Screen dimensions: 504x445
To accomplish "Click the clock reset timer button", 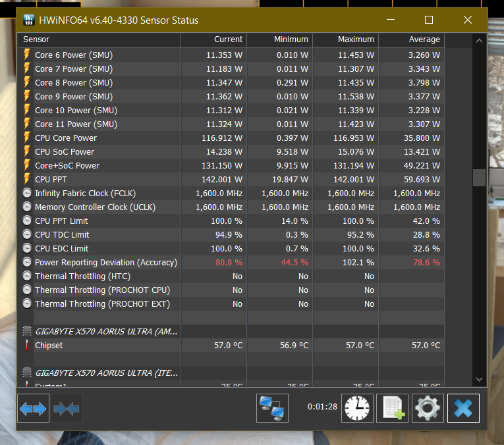I will [357, 408].
